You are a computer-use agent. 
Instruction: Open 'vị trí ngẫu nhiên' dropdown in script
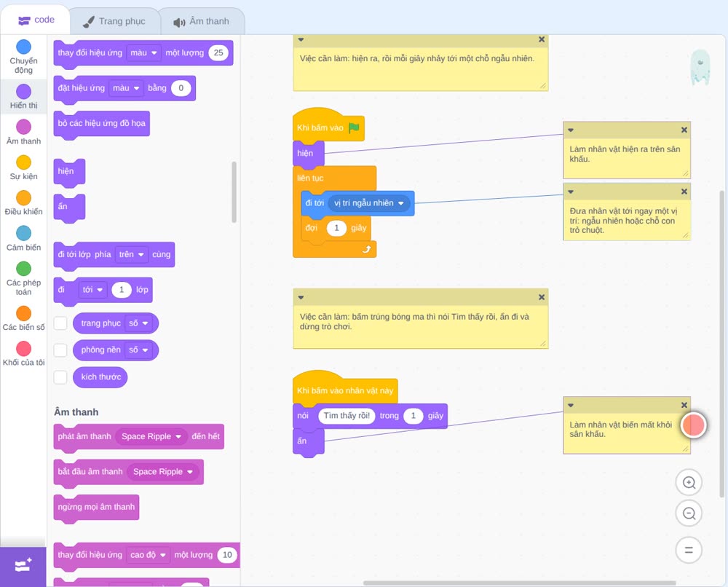pyautogui.click(x=369, y=203)
